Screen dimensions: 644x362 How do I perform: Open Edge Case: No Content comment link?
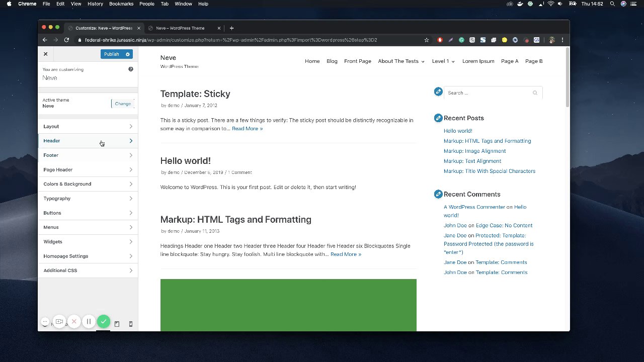[x=504, y=225]
